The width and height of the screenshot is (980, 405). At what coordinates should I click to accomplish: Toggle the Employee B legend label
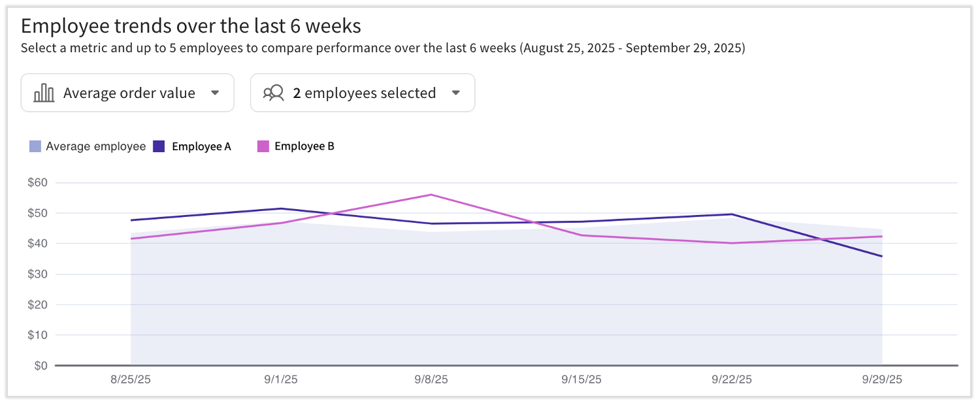[304, 146]
